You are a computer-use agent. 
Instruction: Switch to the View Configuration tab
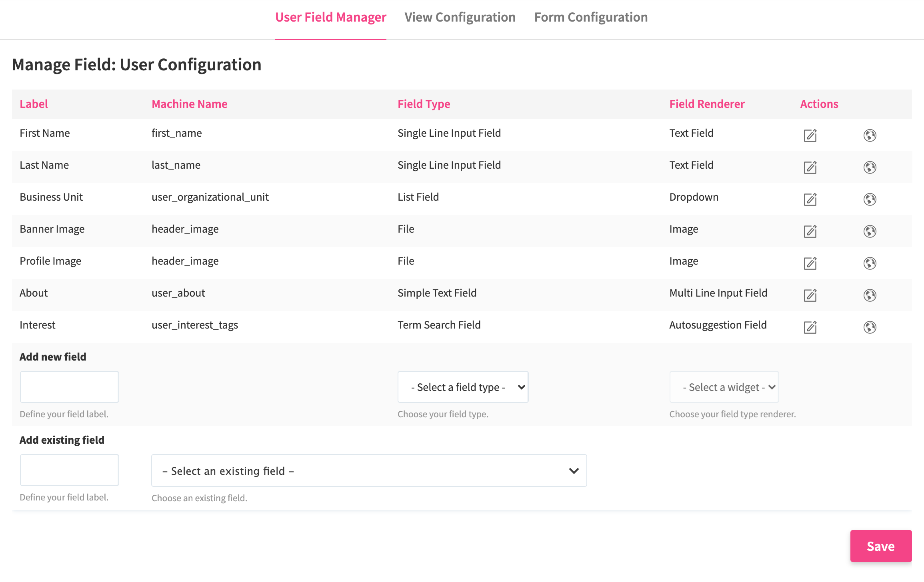[x=460, y=17]
